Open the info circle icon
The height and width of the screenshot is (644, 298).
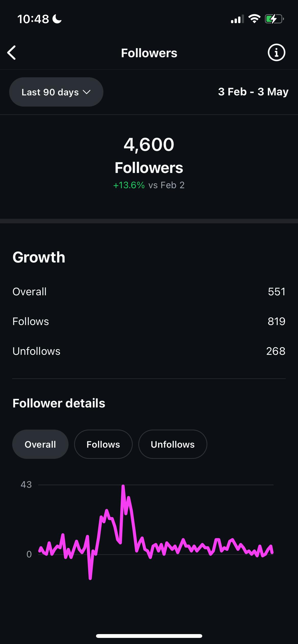pyautogui.click(x=276, y=53)
